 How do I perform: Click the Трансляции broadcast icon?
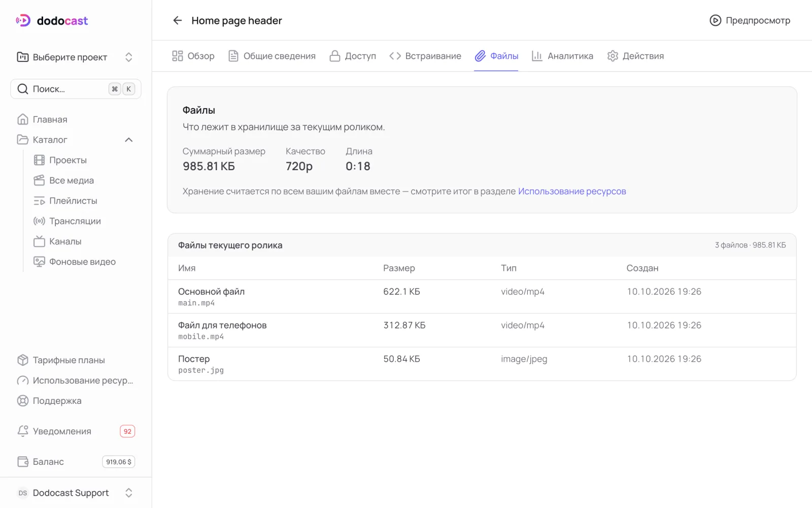click(39, 221)
